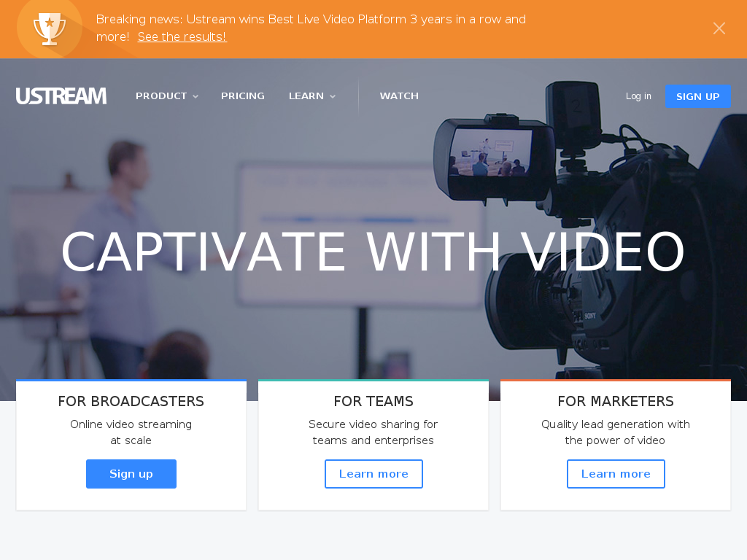Click Sign up under For Broadcasters
Image resolution: width=747 pixels, height=560 pixels.
(131, 474)
